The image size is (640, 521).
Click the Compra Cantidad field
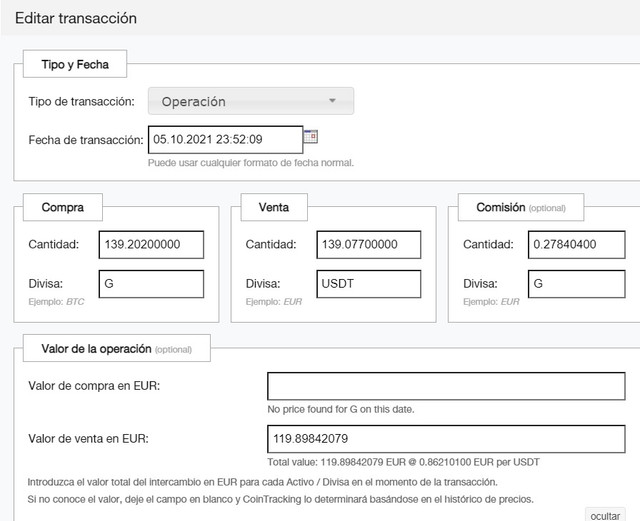(x=151, y=245)
